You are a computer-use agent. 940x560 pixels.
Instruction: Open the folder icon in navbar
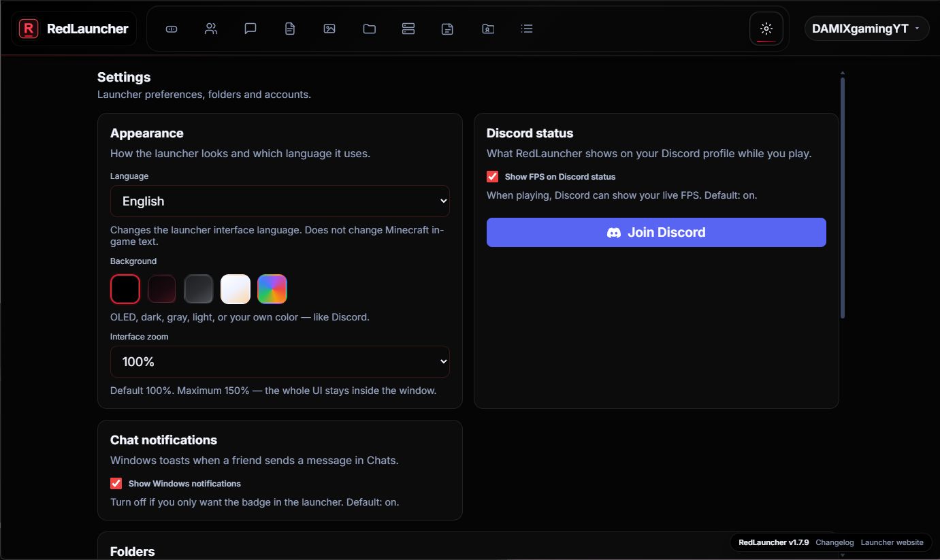369,29
